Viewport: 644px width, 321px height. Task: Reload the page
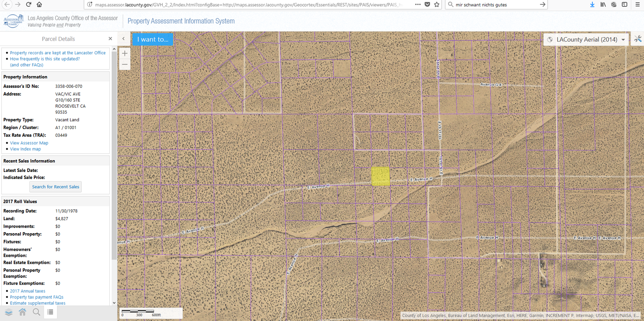click(28, 5)
